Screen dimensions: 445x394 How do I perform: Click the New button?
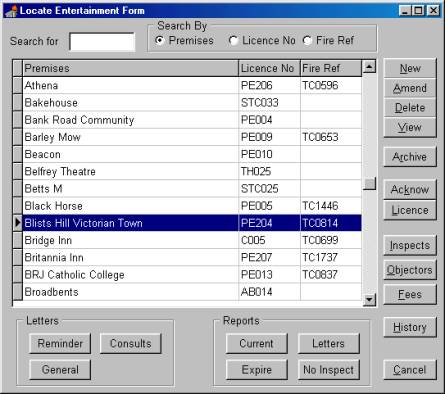coord(410,68)
